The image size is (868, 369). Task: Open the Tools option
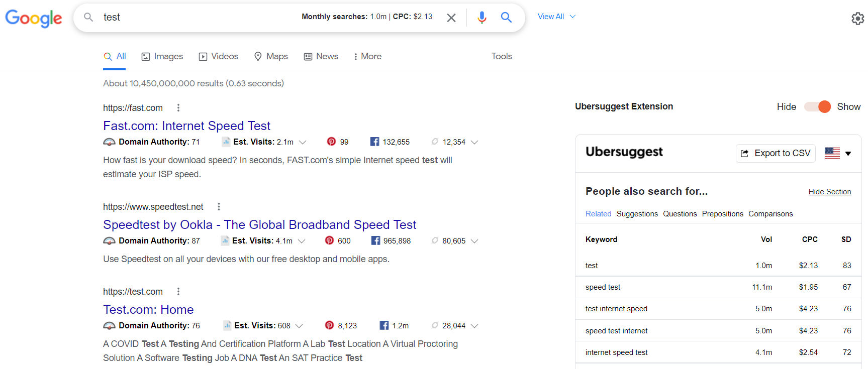pyautogui.click(x=502, y=56)
